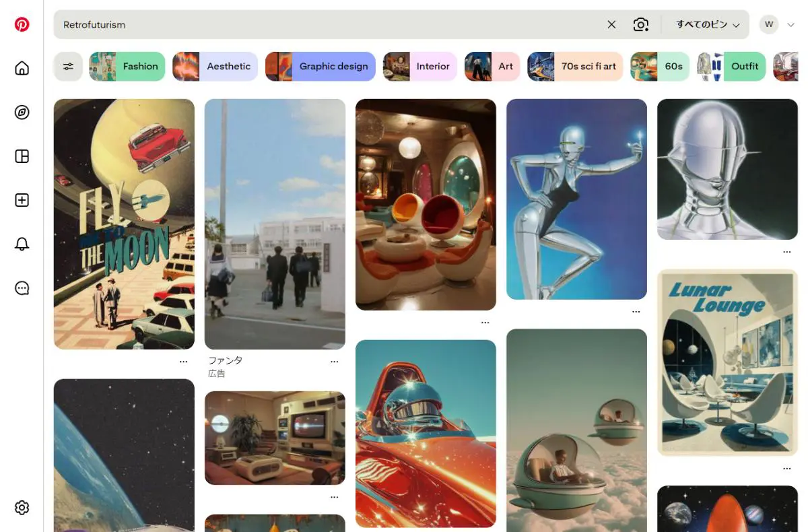Filter results by 70s sci fi art chip
808x532 pixels.
tap(575, 66)
